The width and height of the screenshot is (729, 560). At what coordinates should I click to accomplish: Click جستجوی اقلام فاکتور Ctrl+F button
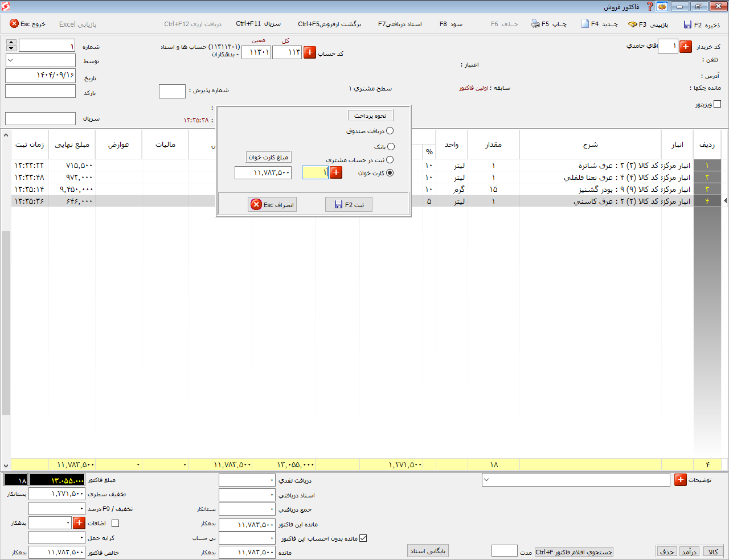574,552
